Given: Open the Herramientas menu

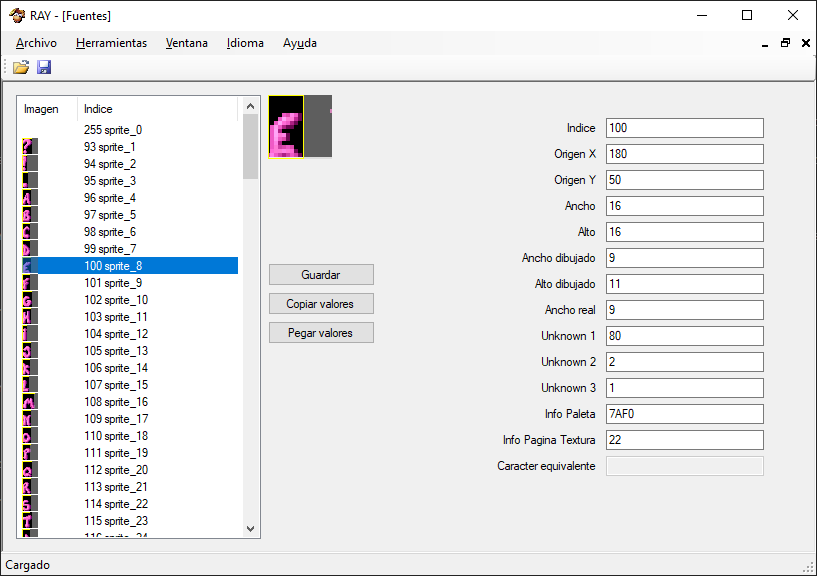Looking at the screenshot, I should 111,43.
